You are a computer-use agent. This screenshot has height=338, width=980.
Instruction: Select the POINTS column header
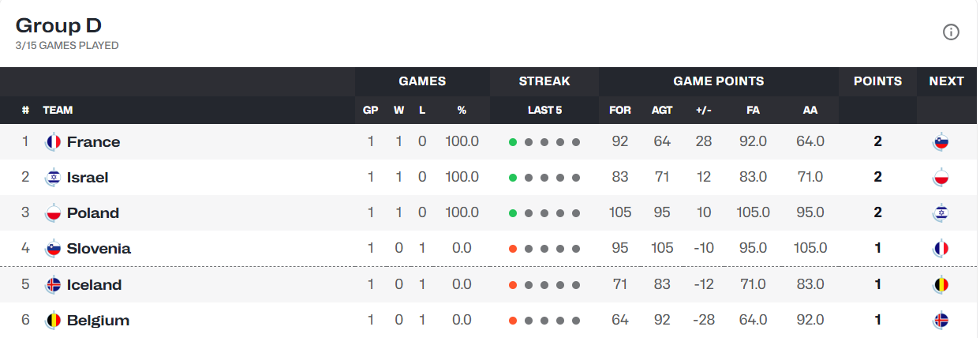click(877, 81)
